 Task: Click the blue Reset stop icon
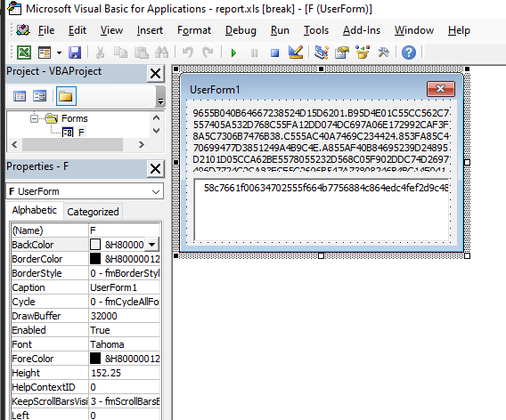tap(274, 52)
